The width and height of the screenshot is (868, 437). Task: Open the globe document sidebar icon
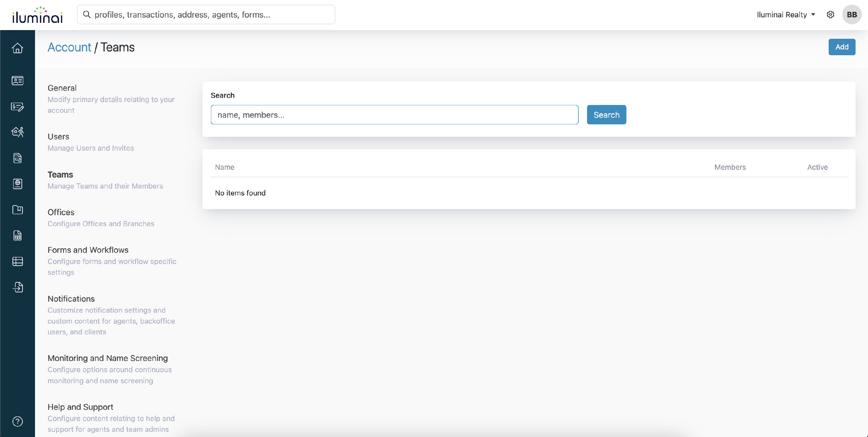(x=18, y=184)
